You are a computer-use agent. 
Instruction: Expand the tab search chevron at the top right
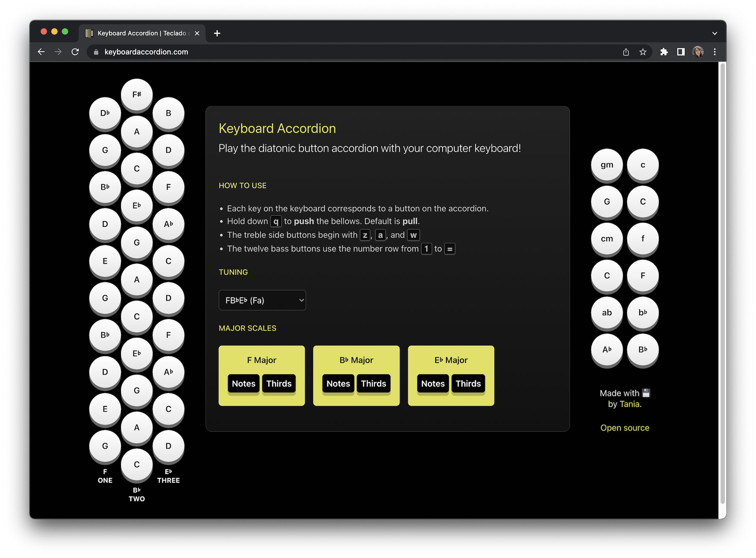[714, 33]
